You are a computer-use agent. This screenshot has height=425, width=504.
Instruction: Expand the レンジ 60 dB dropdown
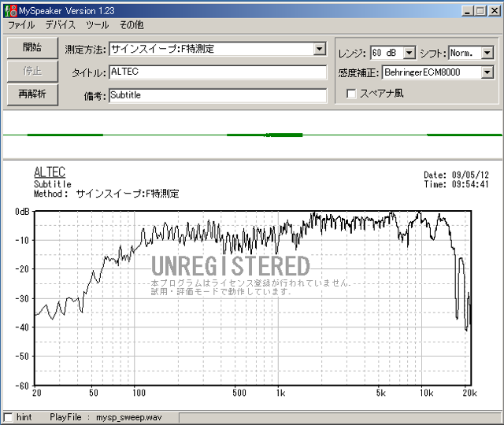click(409, 53)
